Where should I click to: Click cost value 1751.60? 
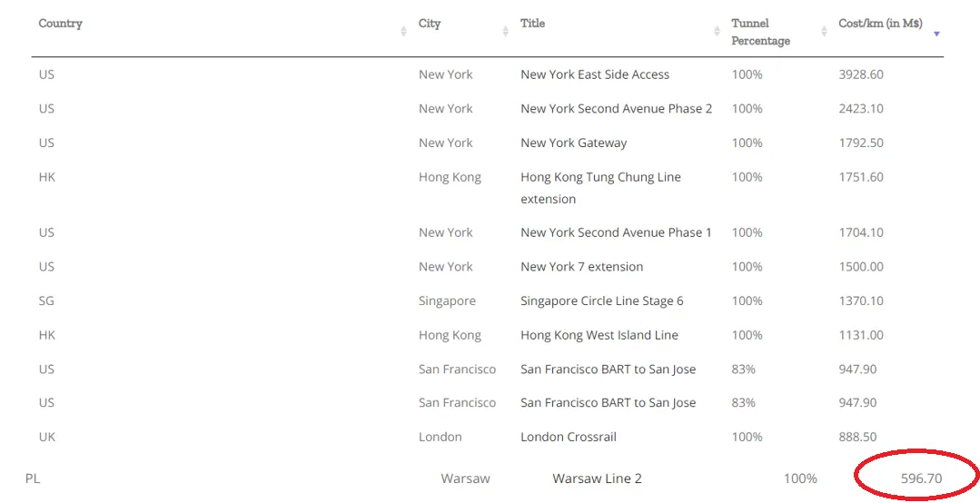(x=861, y=177)
